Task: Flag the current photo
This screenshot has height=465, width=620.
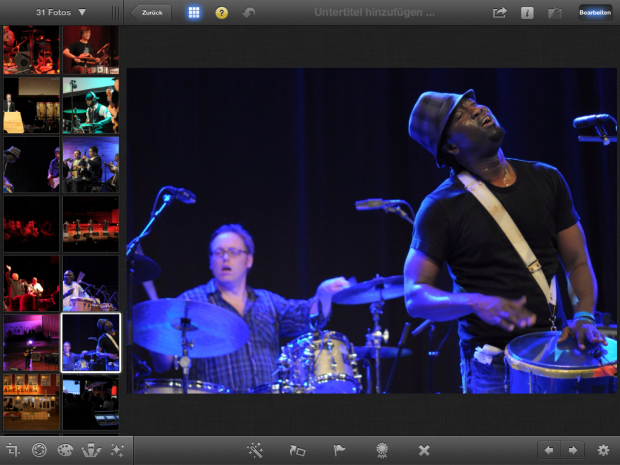Action: (339, 450)
